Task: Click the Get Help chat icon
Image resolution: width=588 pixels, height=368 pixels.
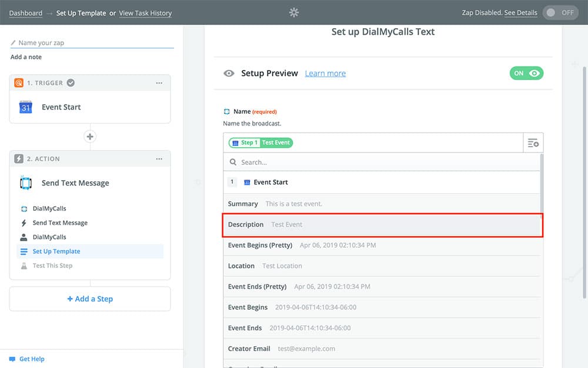Action: click(x=12, y=359)
